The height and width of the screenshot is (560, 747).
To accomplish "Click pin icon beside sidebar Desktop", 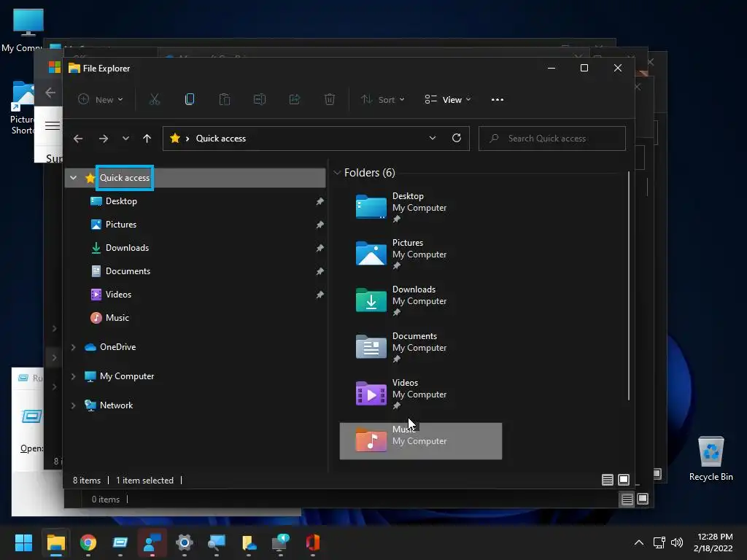I will pos(320,201).
